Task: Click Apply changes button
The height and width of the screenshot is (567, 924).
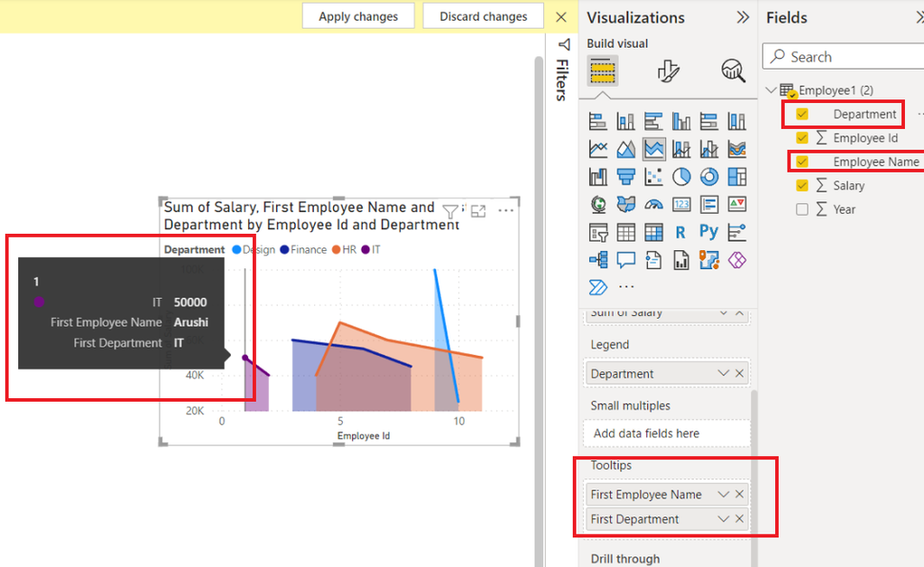Action: tap(358, 16)
